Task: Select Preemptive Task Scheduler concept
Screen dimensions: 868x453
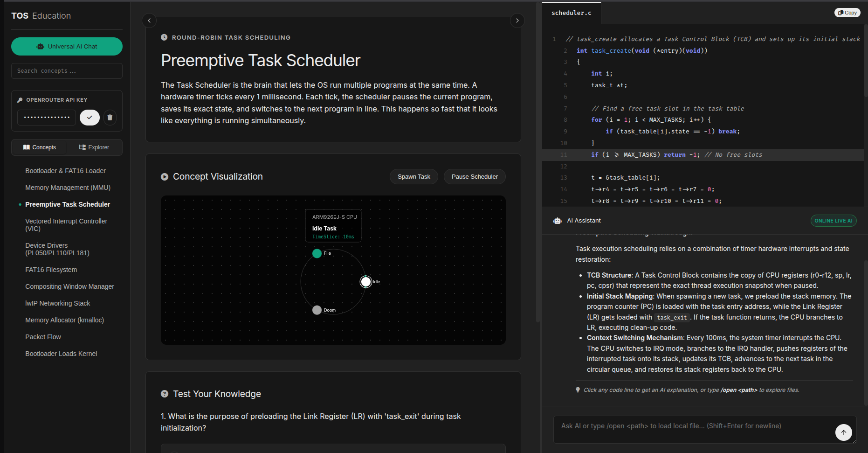Action: pos(68,204)
